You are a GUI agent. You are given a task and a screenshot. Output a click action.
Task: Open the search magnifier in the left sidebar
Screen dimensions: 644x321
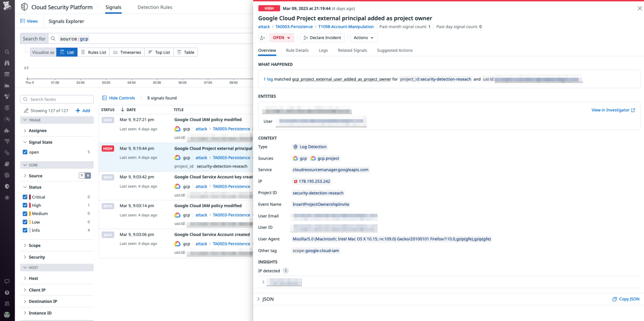pyautogui.click(x=7, y=51)
